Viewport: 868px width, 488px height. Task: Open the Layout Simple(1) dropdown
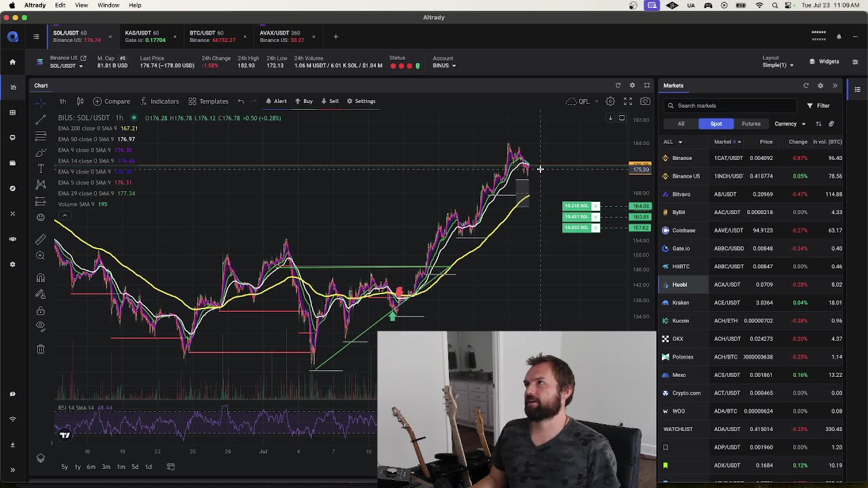tap(778, 65)
